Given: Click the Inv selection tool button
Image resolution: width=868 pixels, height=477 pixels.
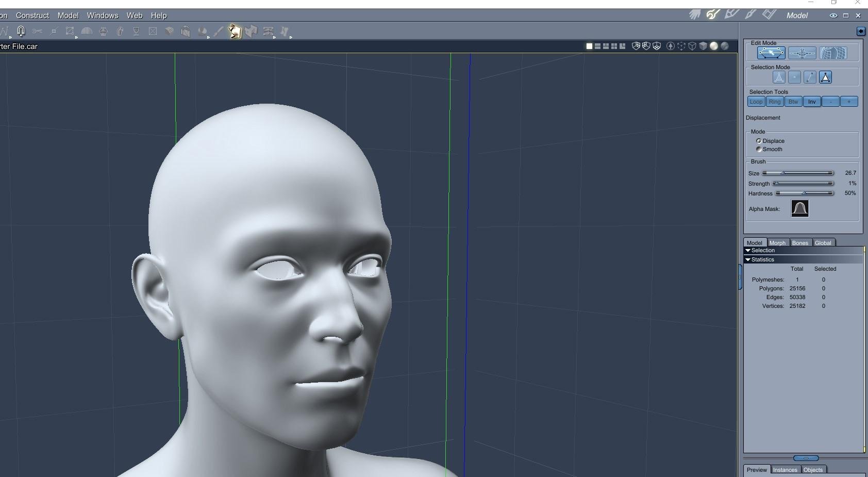Looking at the screenshot, I should point(812,102).
